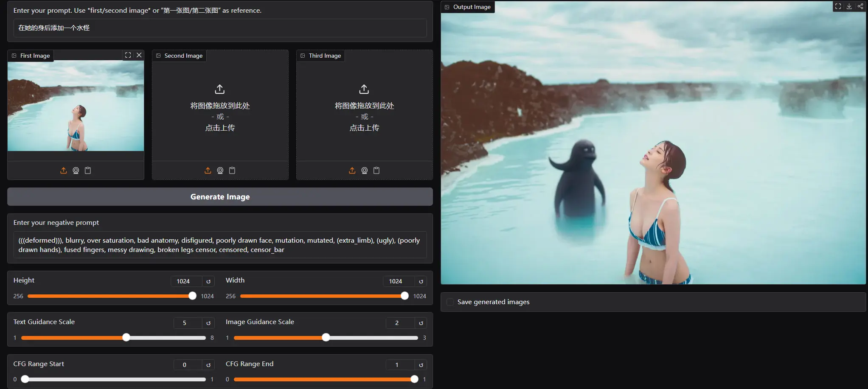
Task: Click Third Image upload drop area
Action: point(364,109)
